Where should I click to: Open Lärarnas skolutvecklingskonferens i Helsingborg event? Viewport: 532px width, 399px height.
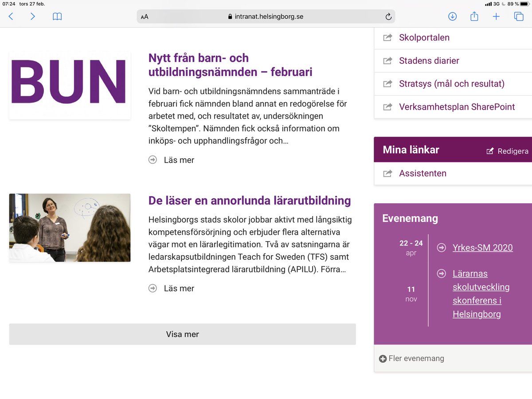pyautogui.click(x=481, y=294)
